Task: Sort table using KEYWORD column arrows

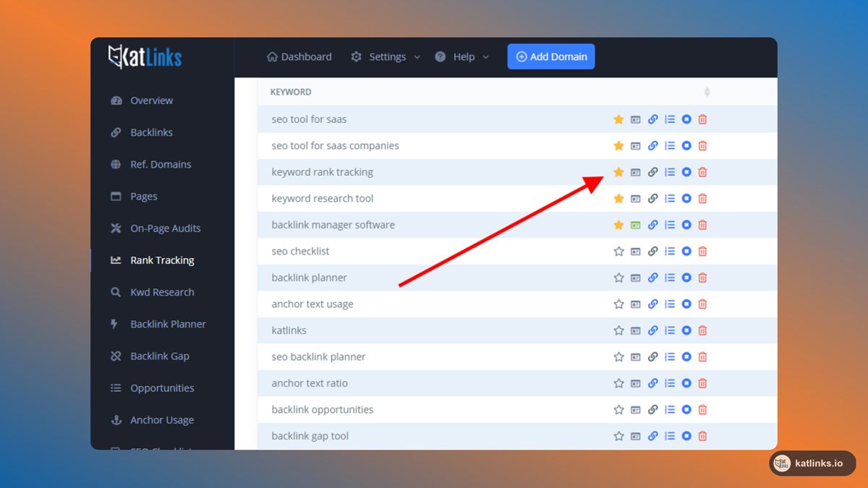Action: (x=707, y=92)
